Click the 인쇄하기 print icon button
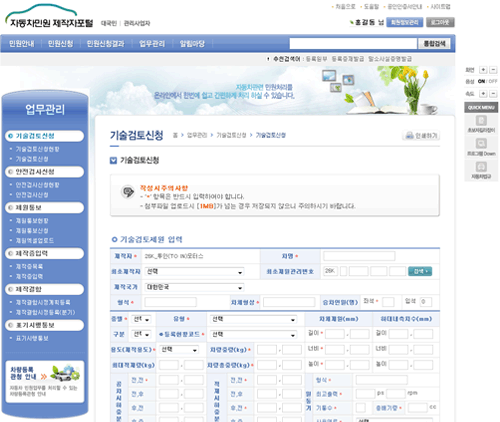 pos(421,135)
